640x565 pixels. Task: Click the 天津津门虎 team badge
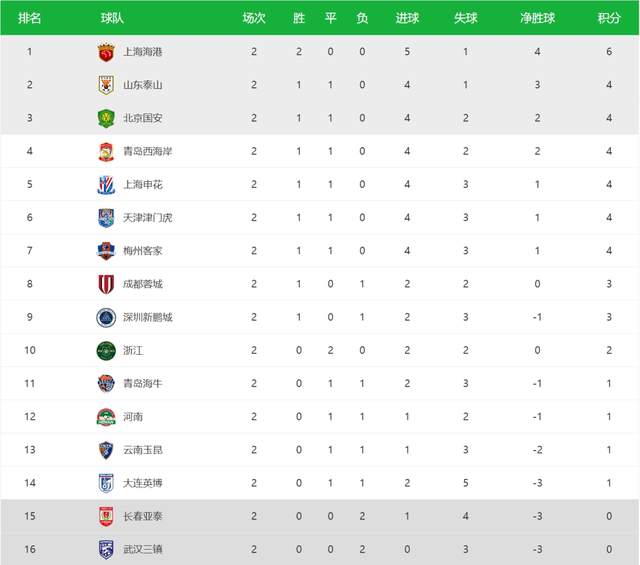point(106,218)
